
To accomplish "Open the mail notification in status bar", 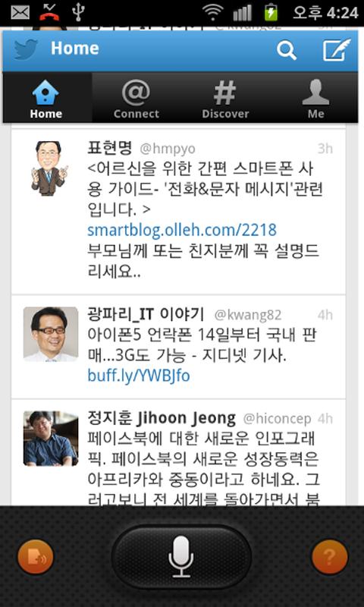I will pyautogui.click(x=20, y=13).
